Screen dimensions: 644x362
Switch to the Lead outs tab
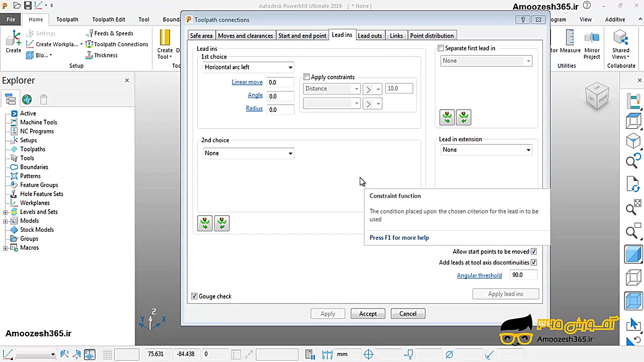pos(370,36)
